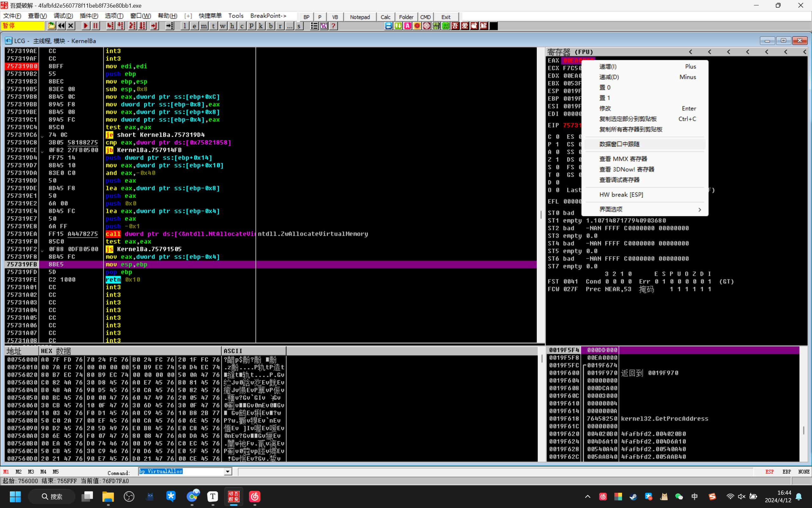Click the taskbar 搜索 search box

[x=52, y=497]
